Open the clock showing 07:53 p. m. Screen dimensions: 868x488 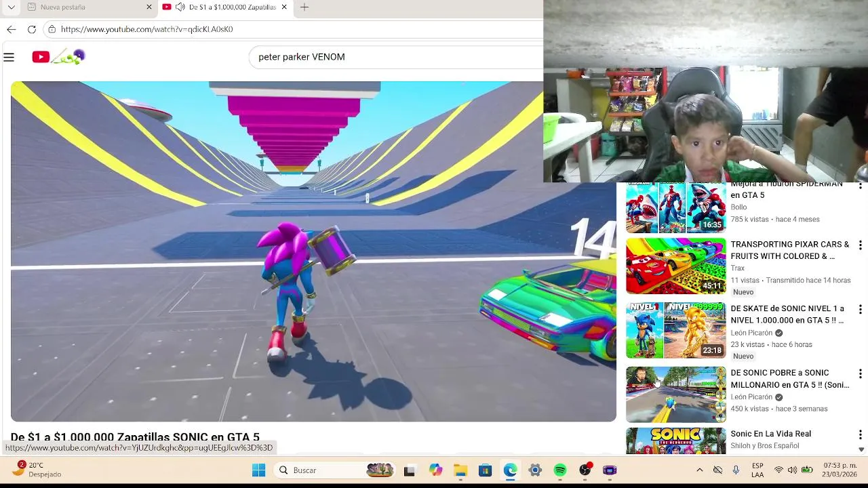(x=840, y=470)
